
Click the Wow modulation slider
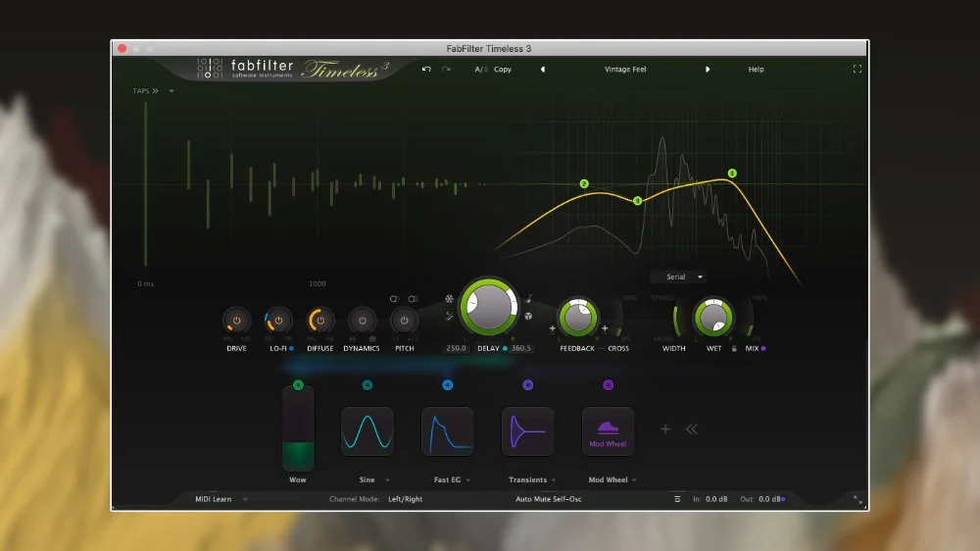(298, 429)
